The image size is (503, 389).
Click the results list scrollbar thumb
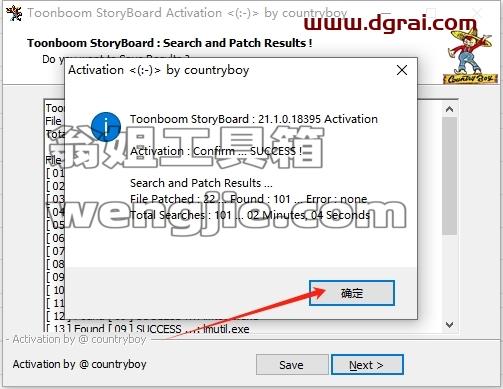(x=449, y=176)
